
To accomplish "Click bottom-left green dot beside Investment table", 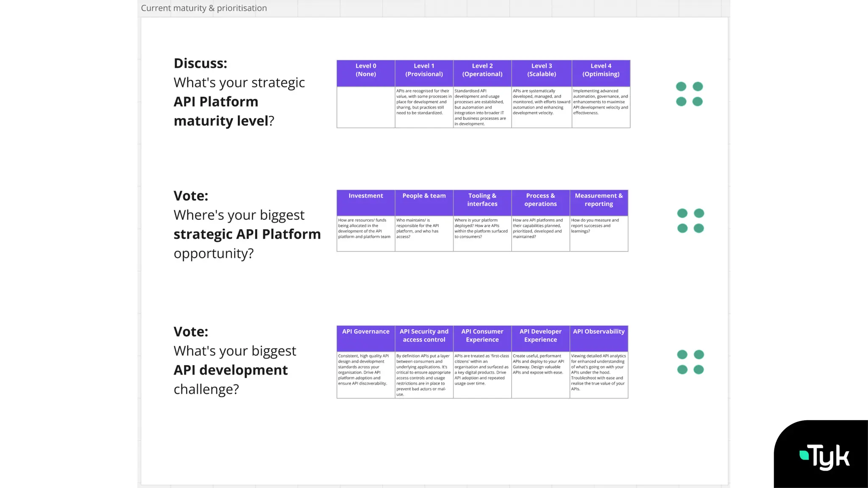I will [x=682, y=228].
